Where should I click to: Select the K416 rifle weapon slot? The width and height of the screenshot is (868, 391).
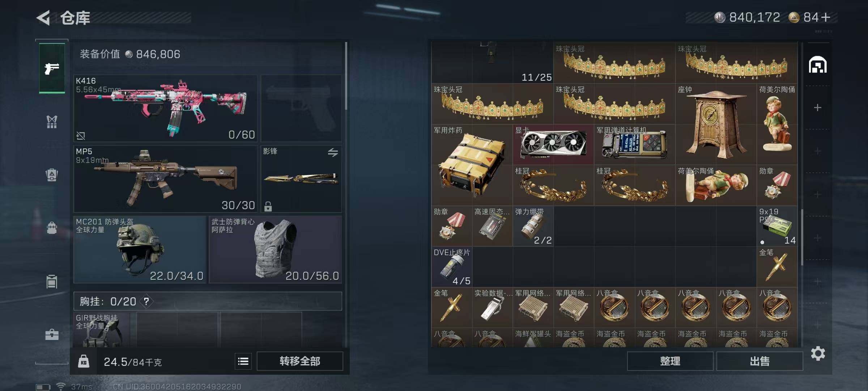(165, 108)
